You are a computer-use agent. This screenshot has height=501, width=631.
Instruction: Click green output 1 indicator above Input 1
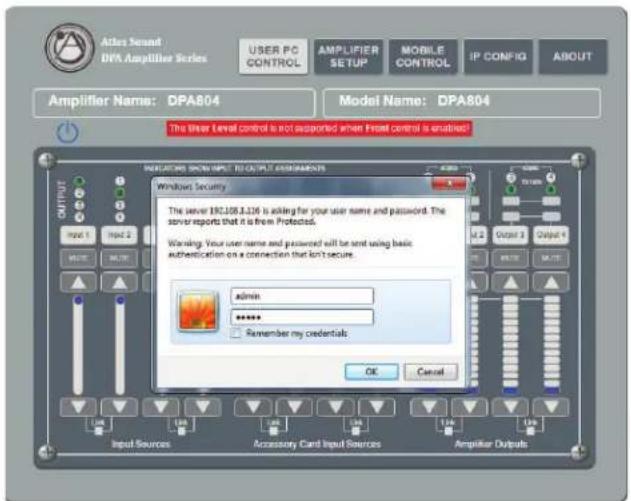[x=79, y=181]
